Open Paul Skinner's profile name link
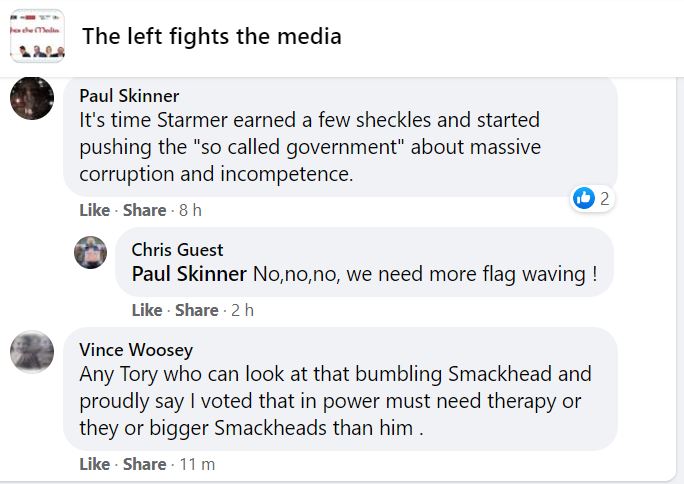The width and height of the screenshot is (684, 484). click(x=129, y=96)
